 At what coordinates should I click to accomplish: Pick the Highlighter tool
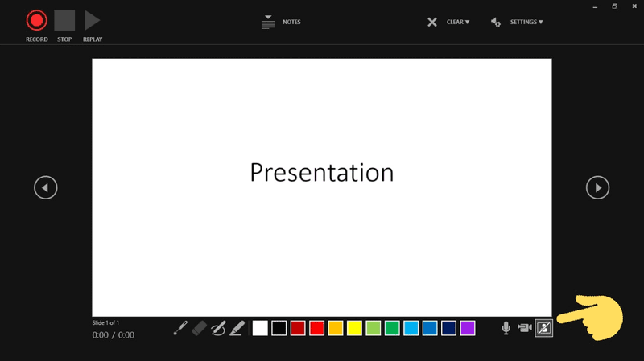(237, 328)
